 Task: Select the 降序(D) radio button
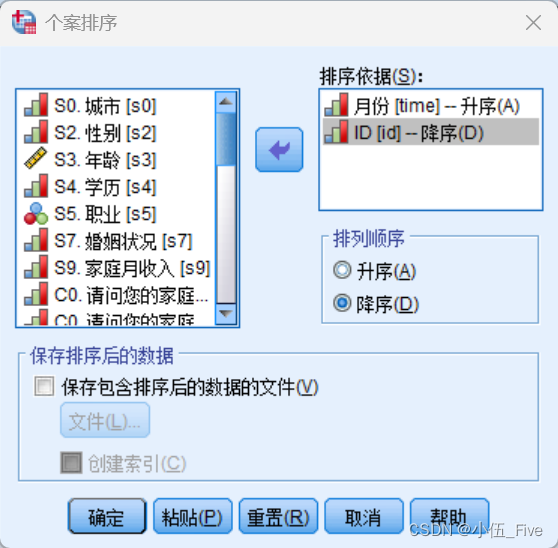pyautogui.click(x=342, y=303)
